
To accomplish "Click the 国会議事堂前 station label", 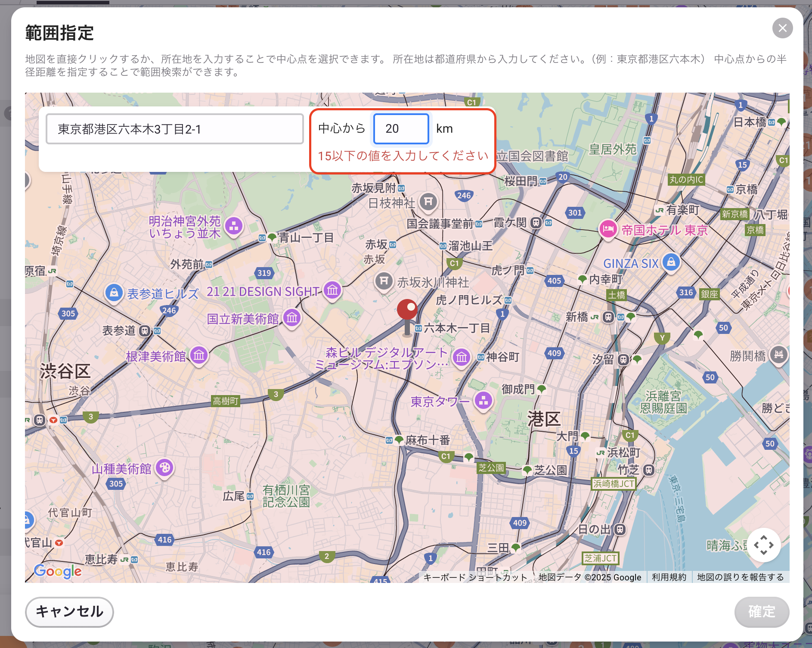I will [x=440, y=224].
